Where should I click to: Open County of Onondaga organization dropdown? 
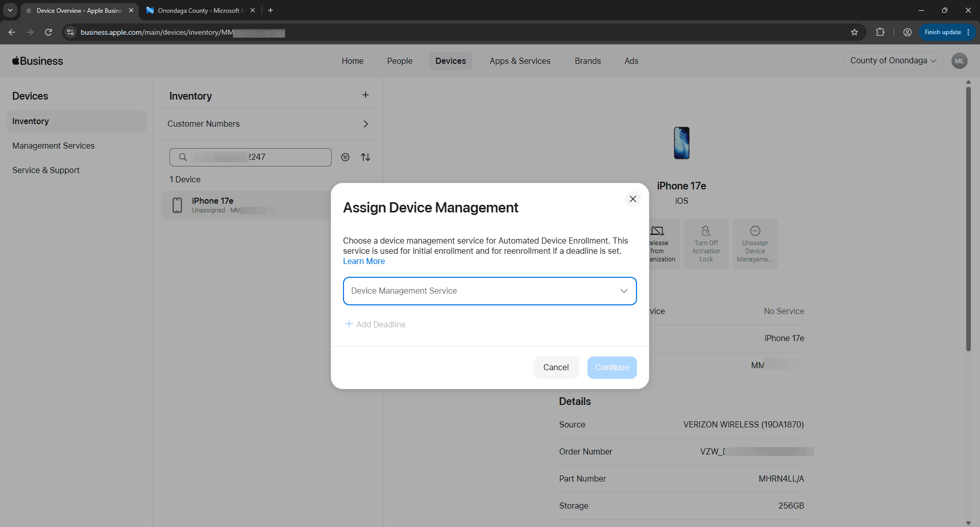[x=893, y=61]
